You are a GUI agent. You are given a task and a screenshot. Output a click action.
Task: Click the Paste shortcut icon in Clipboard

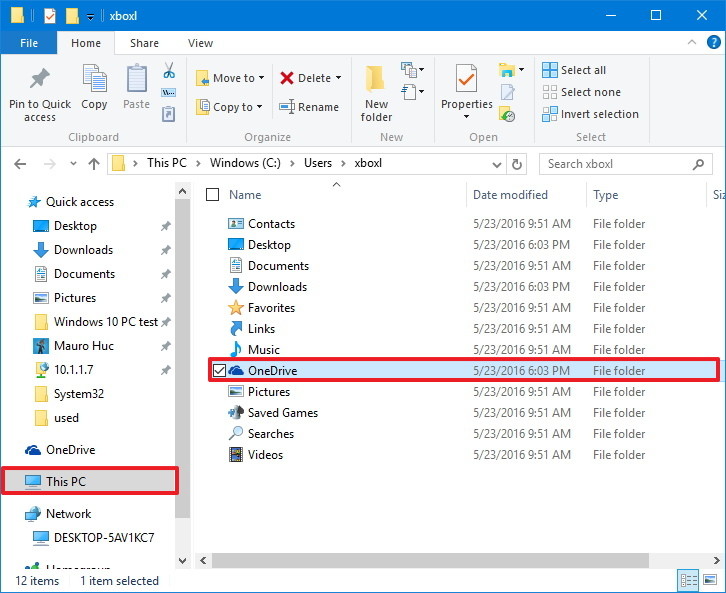tap(169, 114)
